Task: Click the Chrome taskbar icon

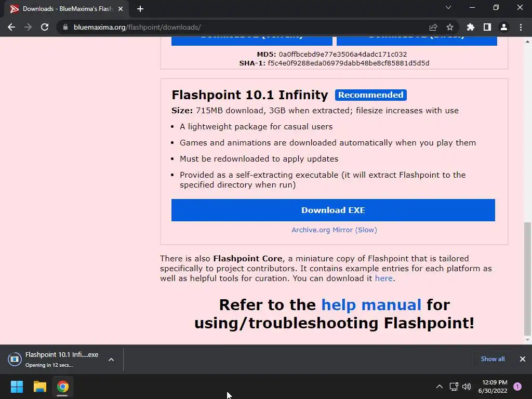Action: (62, 387)
